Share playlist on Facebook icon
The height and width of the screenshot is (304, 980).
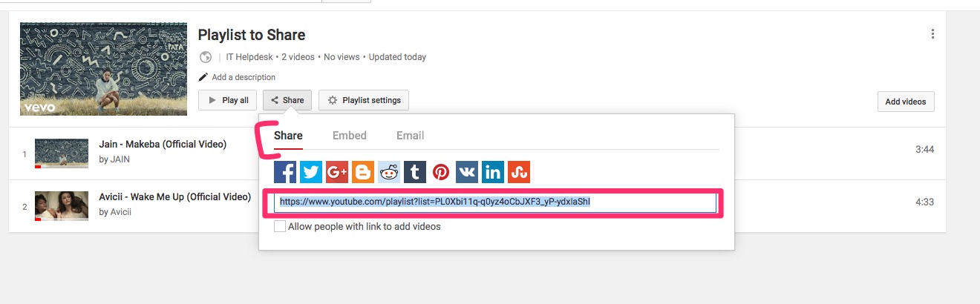tap(285, 172)
